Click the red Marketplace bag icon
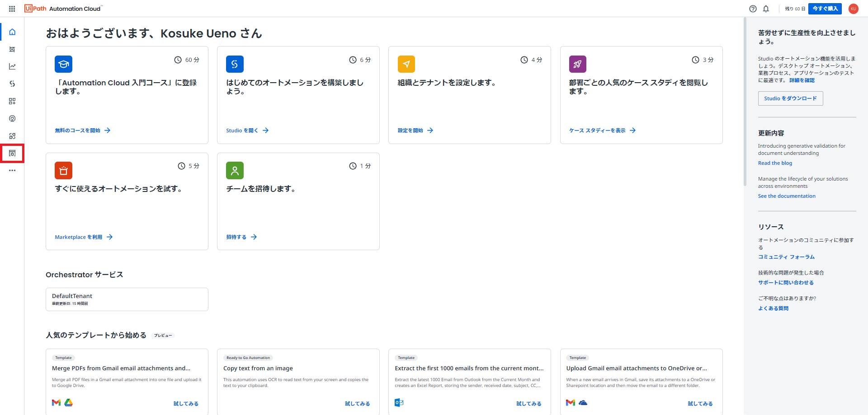 click(x=63, y=171)
